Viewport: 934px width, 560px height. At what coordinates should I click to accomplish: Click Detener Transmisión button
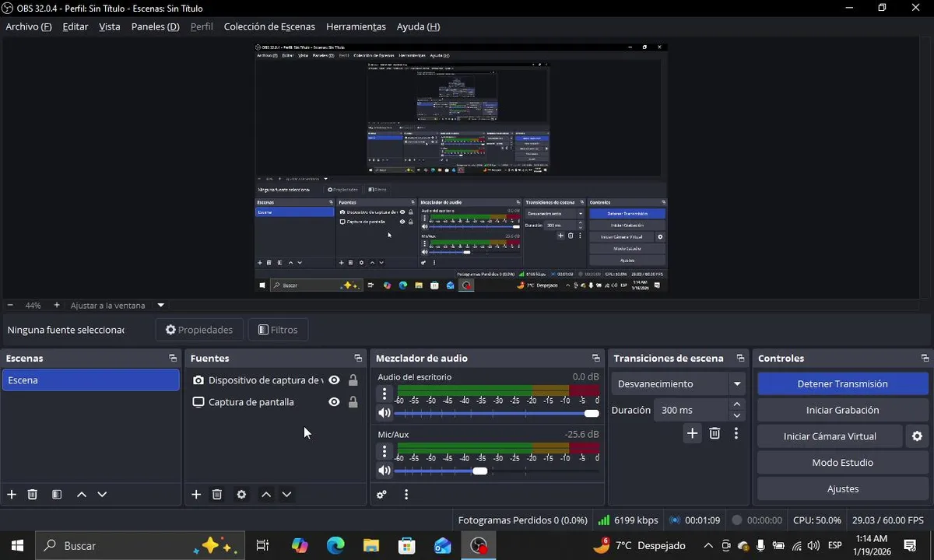842,383
